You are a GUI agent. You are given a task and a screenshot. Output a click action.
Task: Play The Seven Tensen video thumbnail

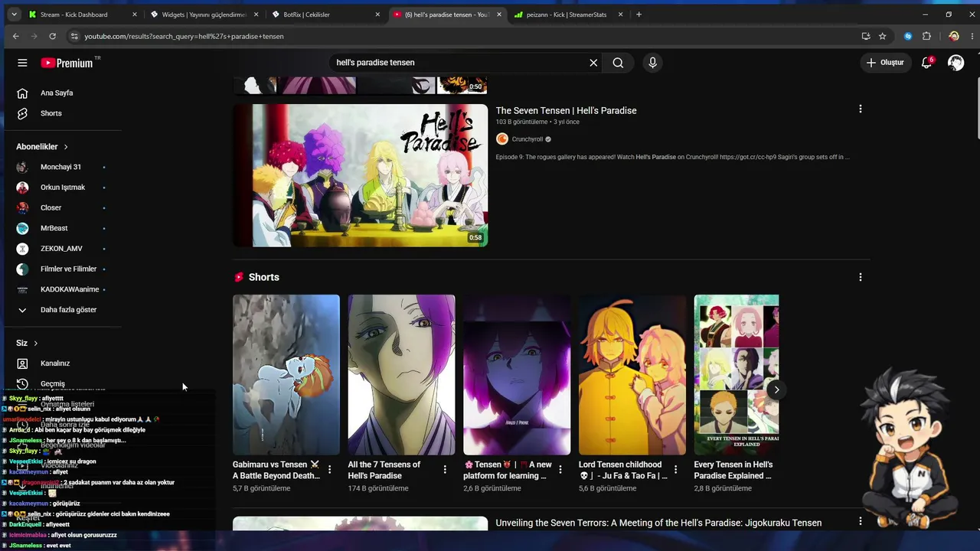tap(360, 175)
